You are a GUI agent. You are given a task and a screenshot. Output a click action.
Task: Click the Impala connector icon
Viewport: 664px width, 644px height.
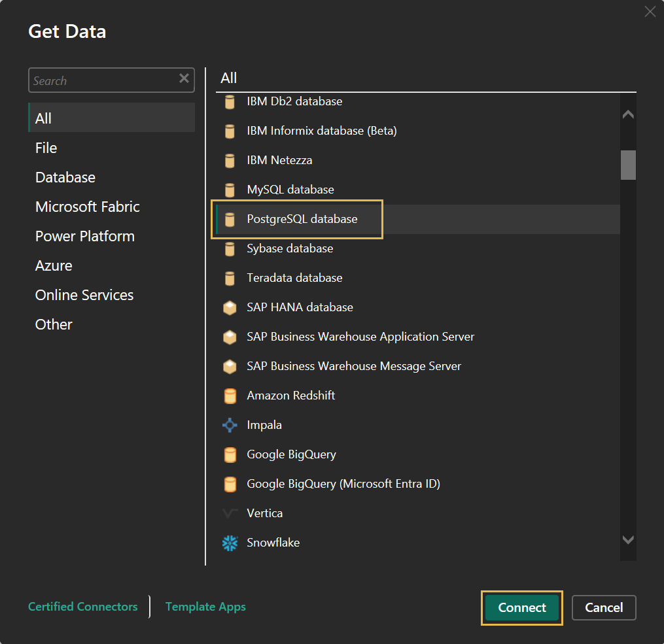[x=230, y=425]
